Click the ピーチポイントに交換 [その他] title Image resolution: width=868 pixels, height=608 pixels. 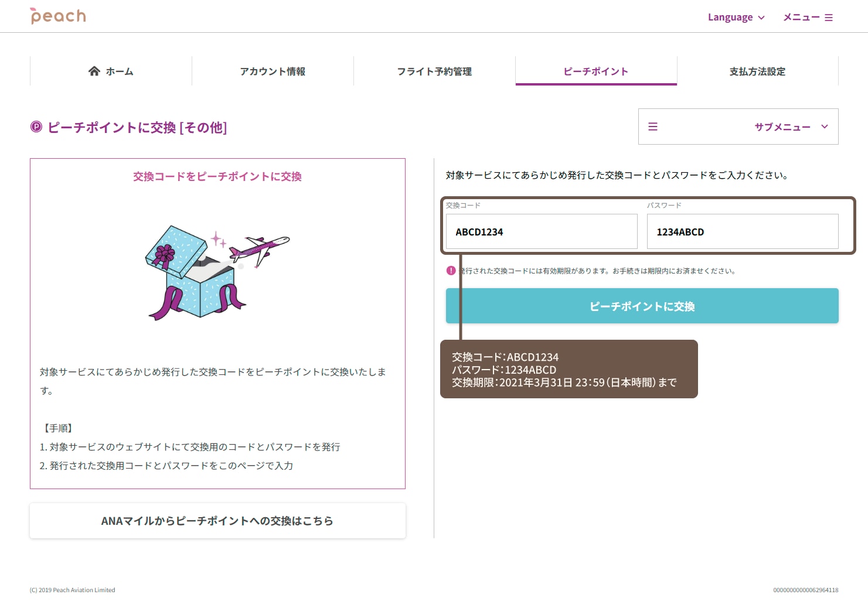pos(137,127)
